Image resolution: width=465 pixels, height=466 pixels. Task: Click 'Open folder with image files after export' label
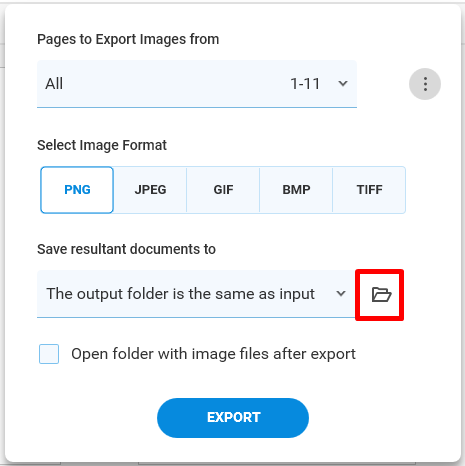point(213,354)
